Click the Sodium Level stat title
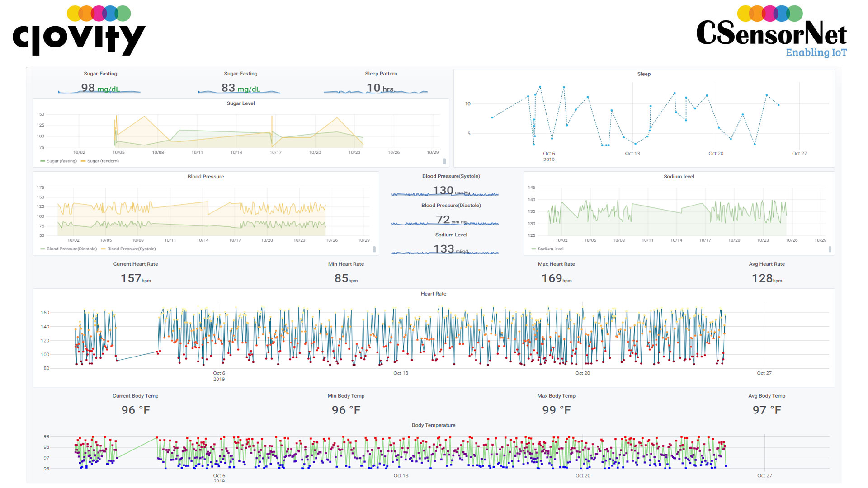868x488 pixels. (451, 235)
